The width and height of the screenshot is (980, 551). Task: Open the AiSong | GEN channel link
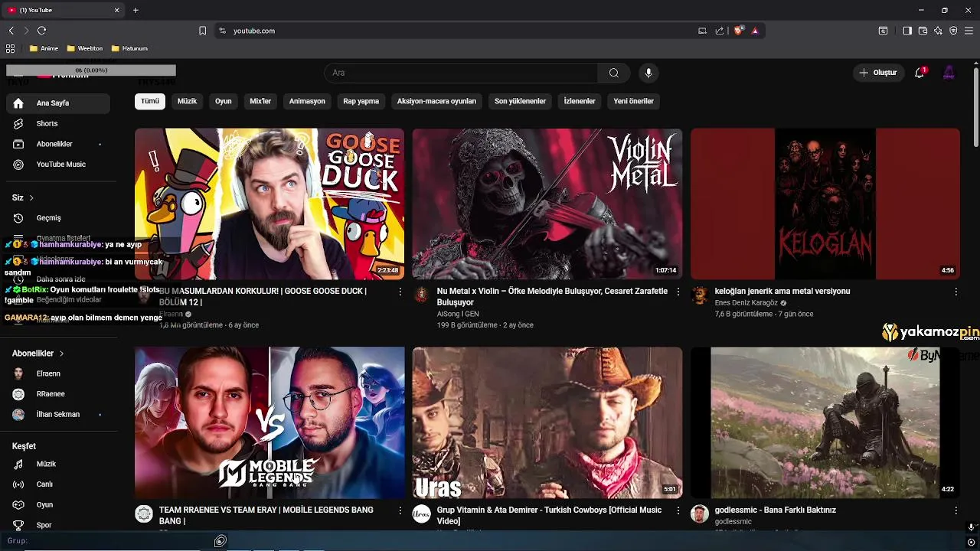click(458, 314)
